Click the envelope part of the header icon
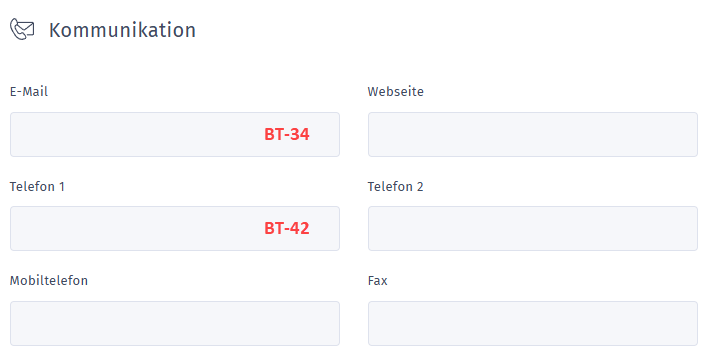Viewport: 706px width, 360px height. 27,28
